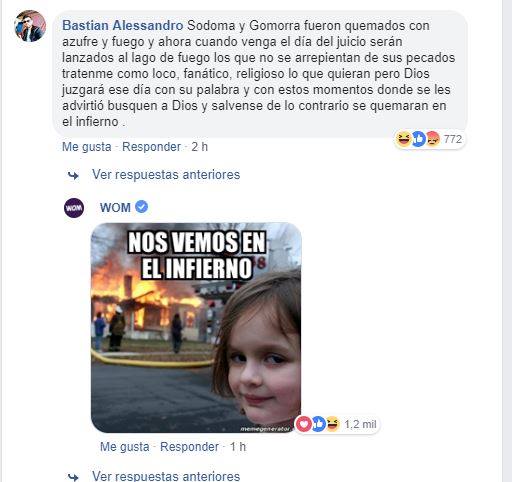Click the laughing reaction on WOM's reply
Screen dimensions: 512x482
(332, 424)
